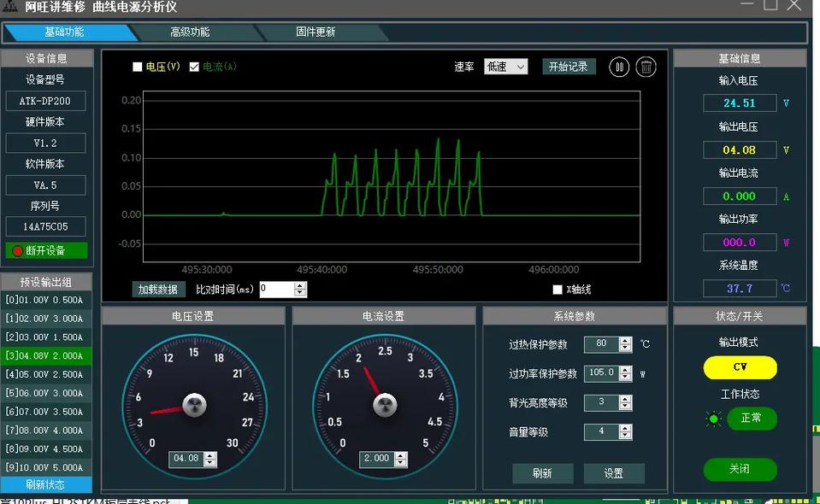Image resolution: width=820 pixels, height=504 pixels.
Task: Open the speed (速率) dropdown
Action: (x=505, y=67)
